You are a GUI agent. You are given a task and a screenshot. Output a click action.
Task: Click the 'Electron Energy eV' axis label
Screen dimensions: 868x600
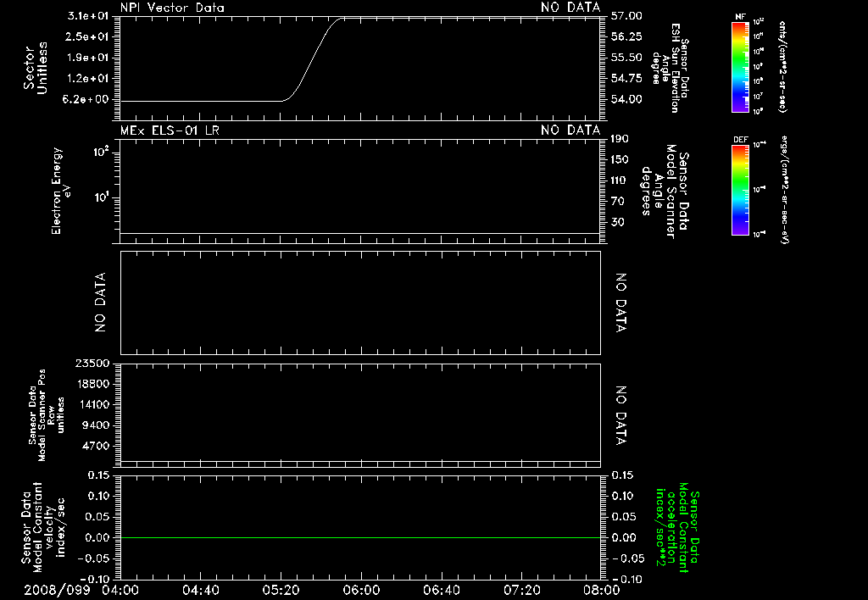[61, 191]
